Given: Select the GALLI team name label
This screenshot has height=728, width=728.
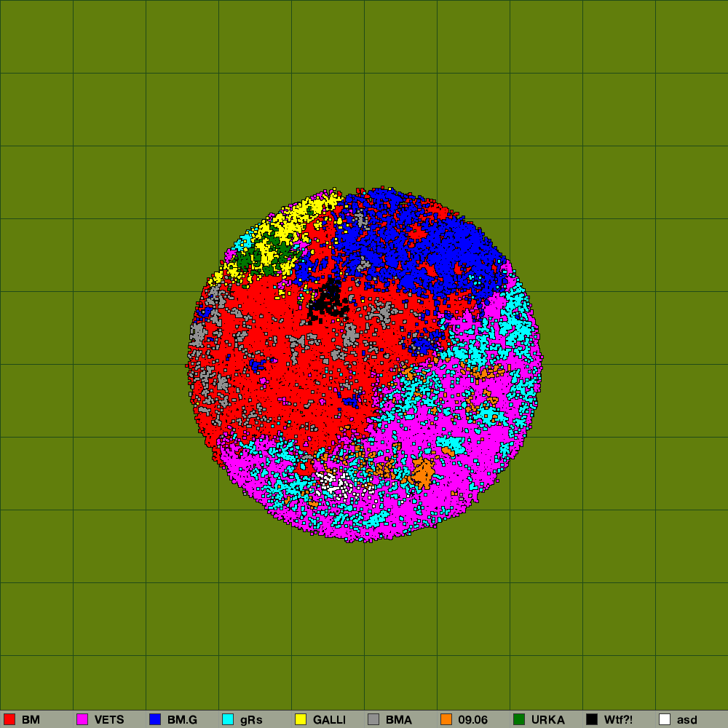Looking at the screenshot, I should coord(329,720).
